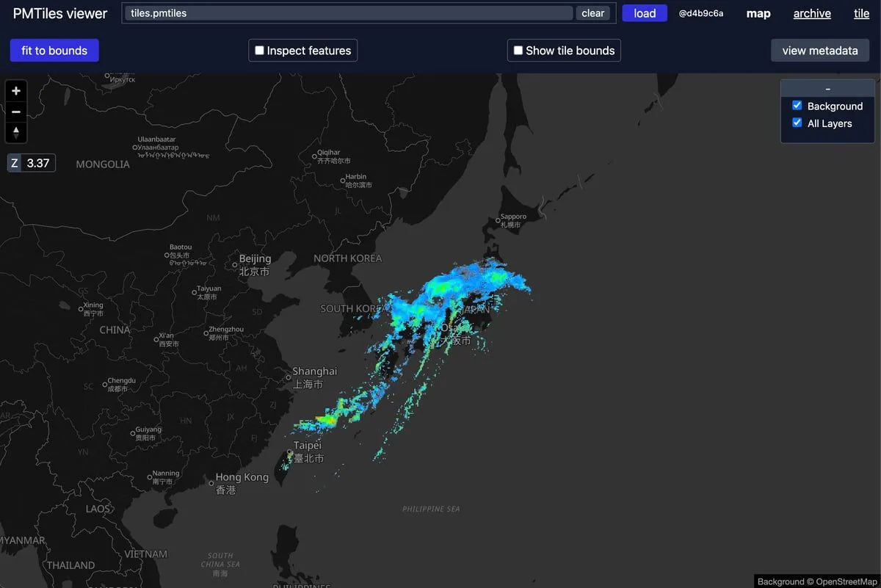Zoom in with the plus button
The image size is (881, 588).
16,91
